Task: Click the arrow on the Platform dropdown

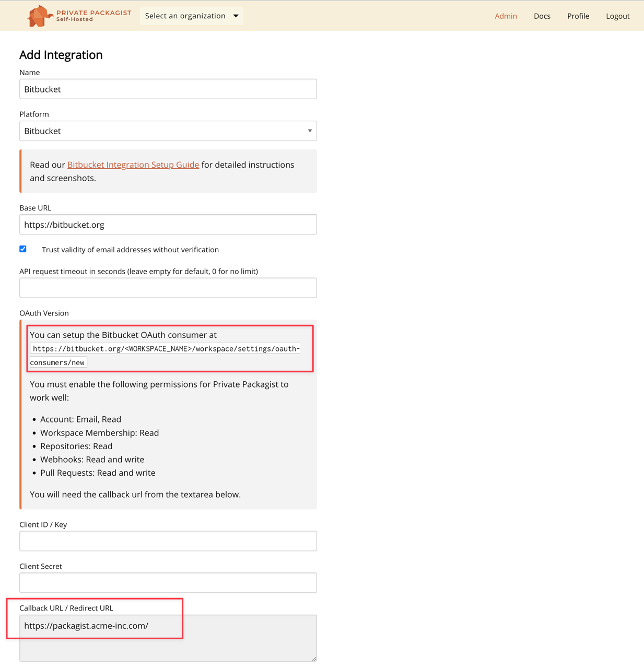Action: tap(310, 131)
